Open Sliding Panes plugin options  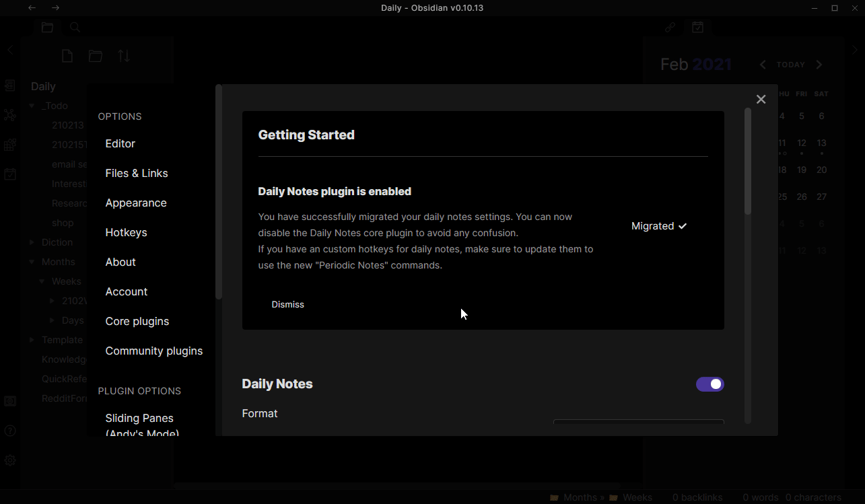[142, 426]
